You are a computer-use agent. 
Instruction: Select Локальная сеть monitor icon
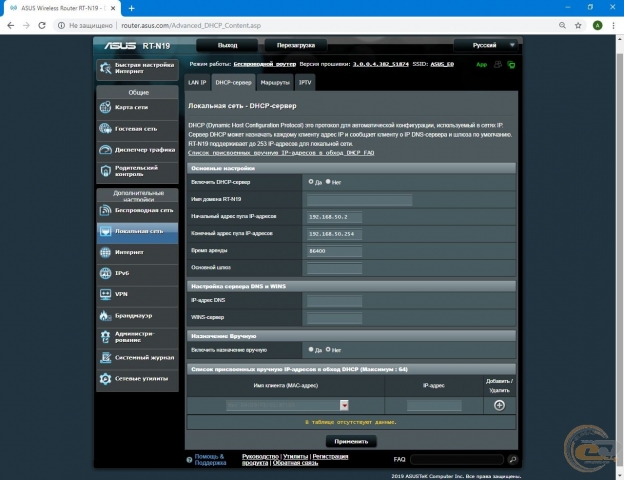[105, 231]
